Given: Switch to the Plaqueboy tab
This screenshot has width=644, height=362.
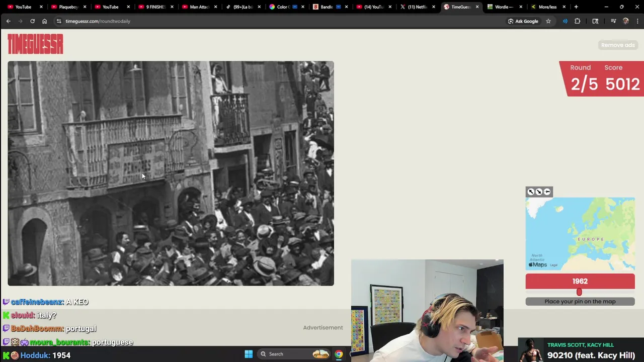Looking at the screenshot, I should coord(68,7).
